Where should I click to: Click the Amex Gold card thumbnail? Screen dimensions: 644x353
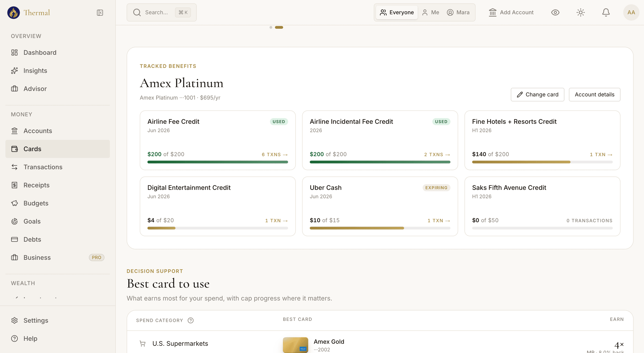click(x=295, y=345)
